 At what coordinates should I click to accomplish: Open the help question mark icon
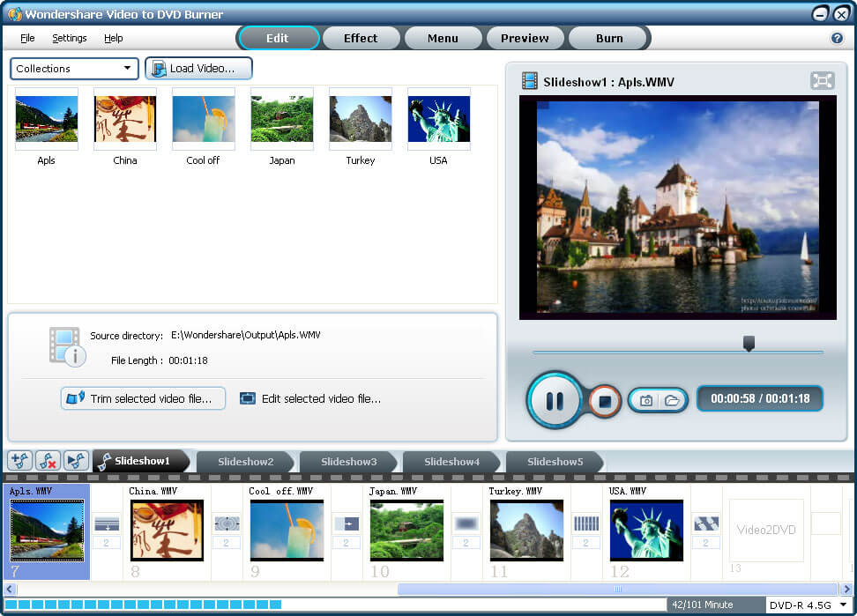click(x=837, y=38)
